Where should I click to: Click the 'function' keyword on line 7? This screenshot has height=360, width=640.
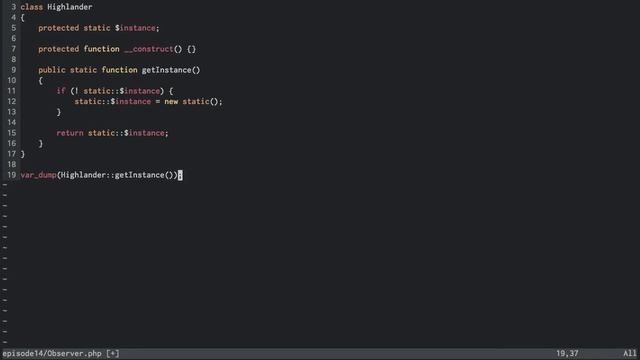click(x=102, y=49)
